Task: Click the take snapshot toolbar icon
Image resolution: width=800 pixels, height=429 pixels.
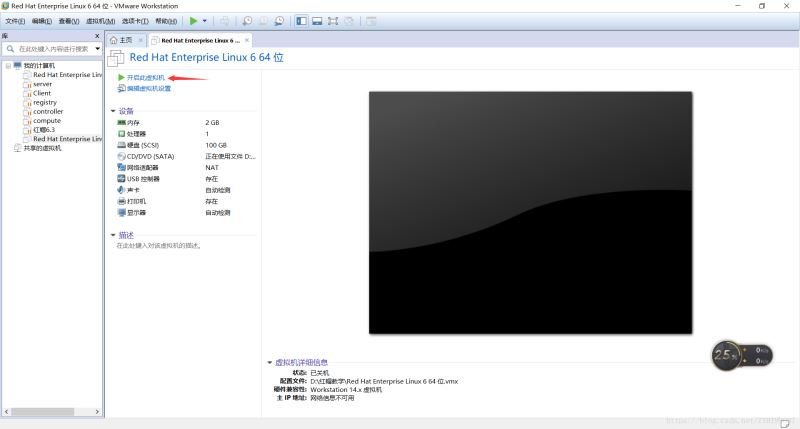Action: 247,20
